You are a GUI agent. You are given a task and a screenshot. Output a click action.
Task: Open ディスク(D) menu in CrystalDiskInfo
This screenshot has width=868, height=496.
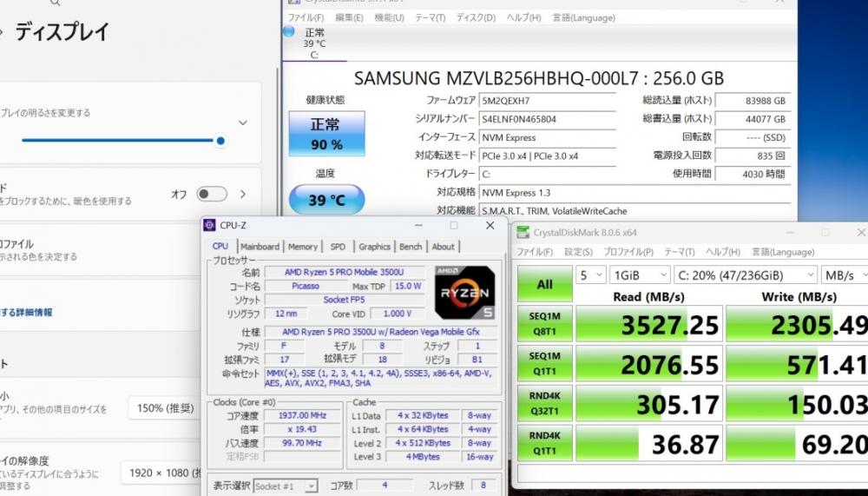(x=476, y=17)
